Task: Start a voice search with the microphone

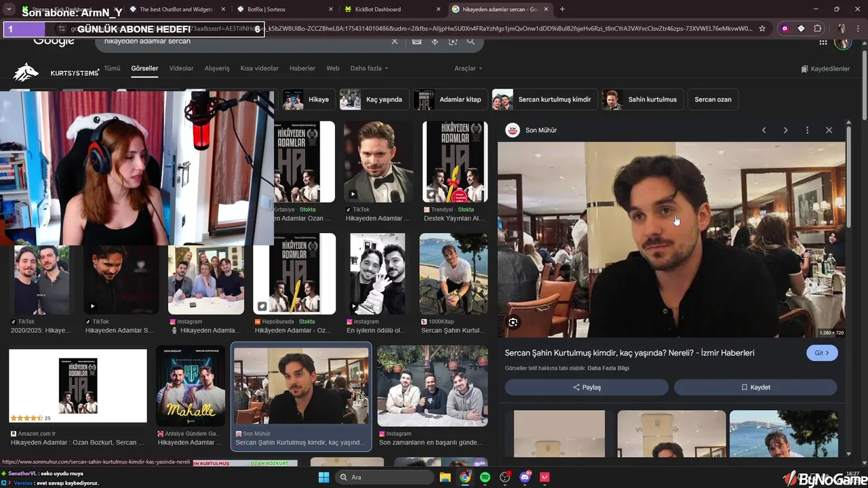Action: (435, 41)
